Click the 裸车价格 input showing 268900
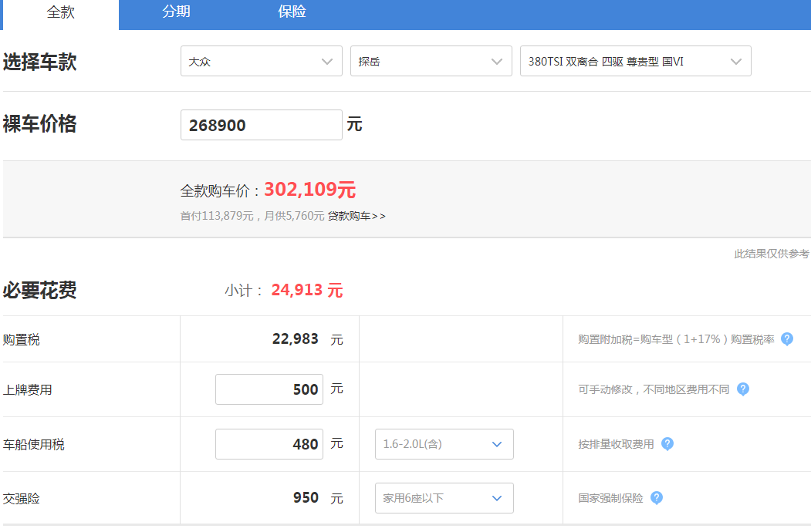The image size is (811, 532). (x=261, y=125)
